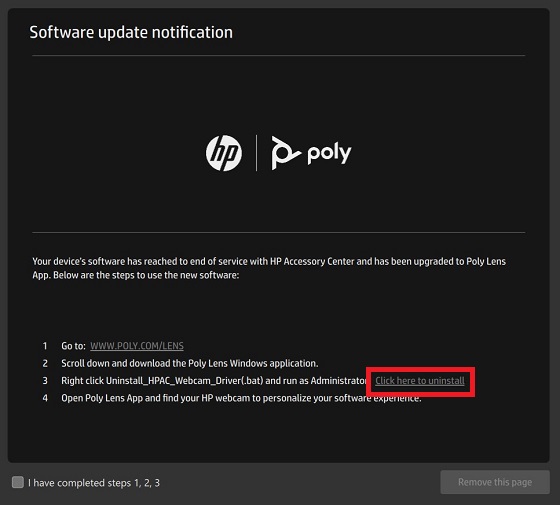Click the 'Click here to uninstall' link

(420, 381)
